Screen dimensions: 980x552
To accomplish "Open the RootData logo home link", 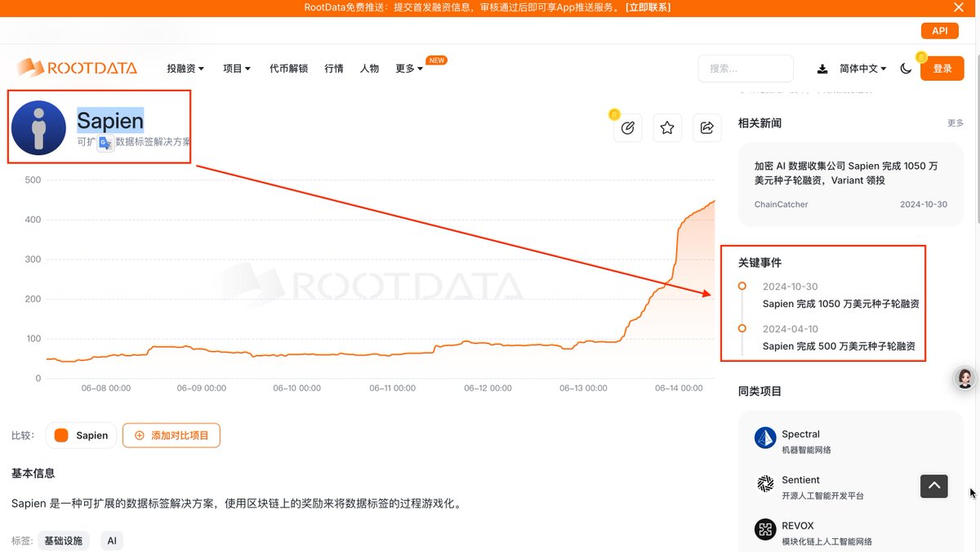I will [77, 68].
